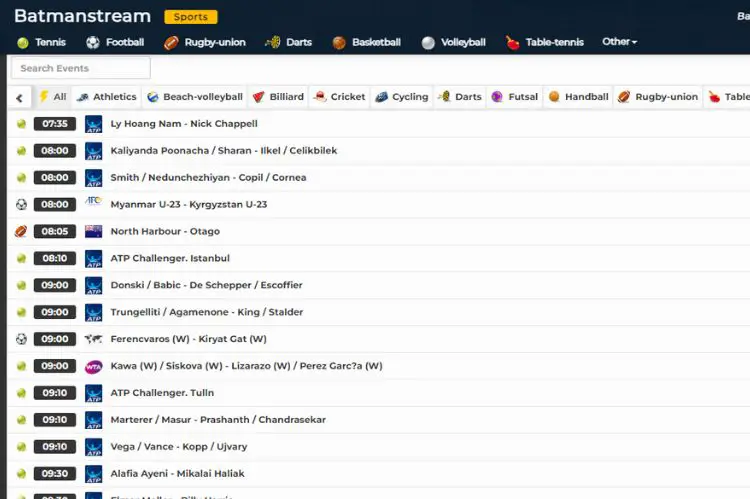750x499 pixels.
Task: Open North Harbour - Otago event
Action: coord(165,232)
